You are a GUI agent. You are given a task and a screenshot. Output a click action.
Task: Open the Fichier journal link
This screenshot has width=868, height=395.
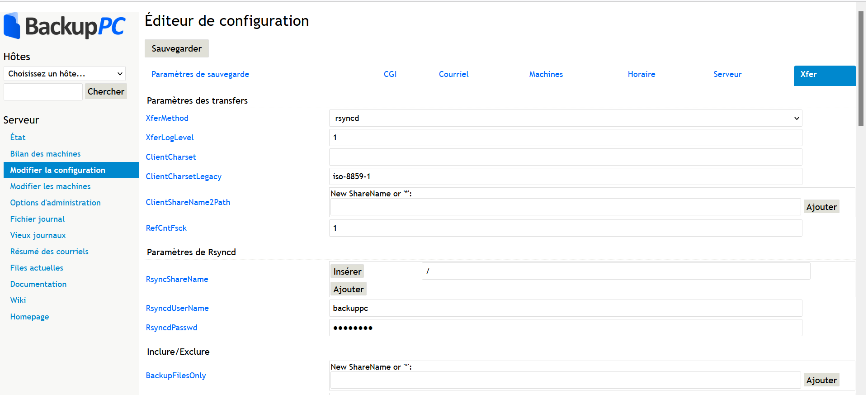(38, 219)
